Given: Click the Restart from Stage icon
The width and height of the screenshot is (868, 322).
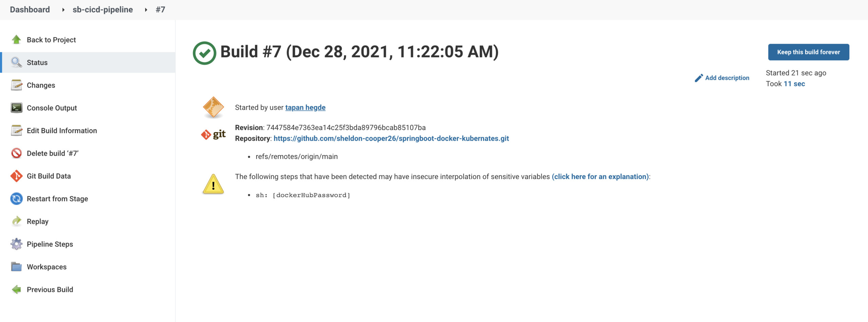Looking at the screenshot, I should (16, 198).
